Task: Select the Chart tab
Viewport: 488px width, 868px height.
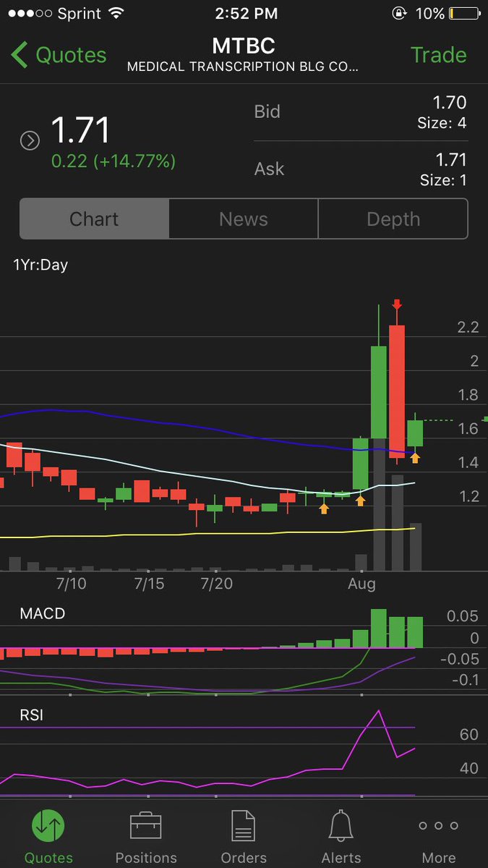Action: pyautogui.click(x=94, y=219)
